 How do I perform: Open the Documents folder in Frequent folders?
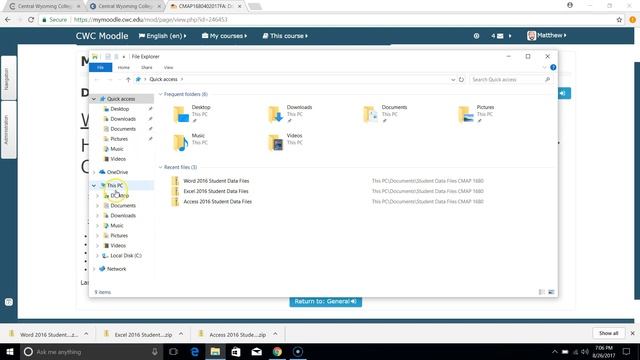[385, 114]
